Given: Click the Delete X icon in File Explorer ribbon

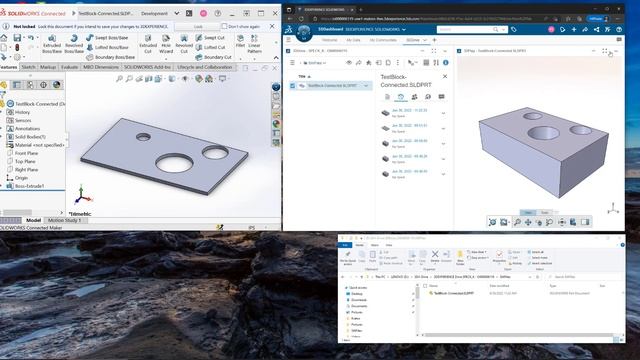Looking at the screenshot, I should 435,254.
